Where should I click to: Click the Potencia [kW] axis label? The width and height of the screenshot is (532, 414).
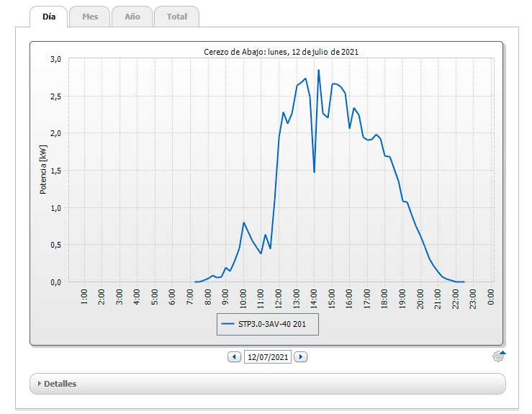pyautogui.click(x=43, y=170)
